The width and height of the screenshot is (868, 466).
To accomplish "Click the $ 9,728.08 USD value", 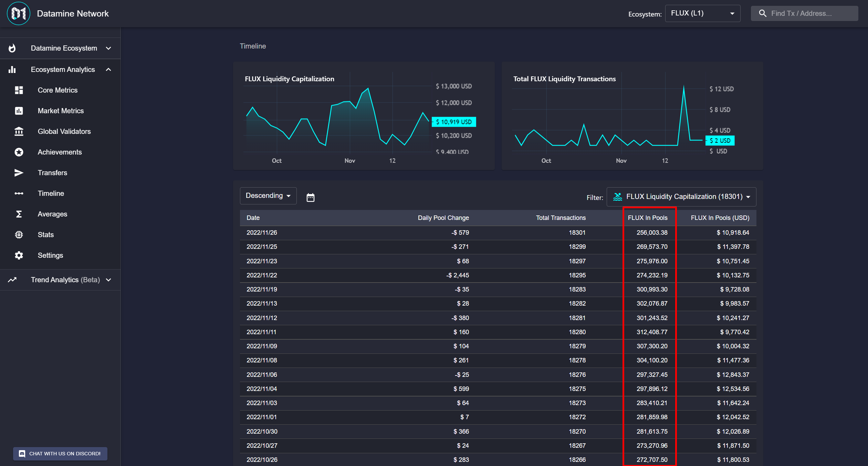I will [734, 289].
